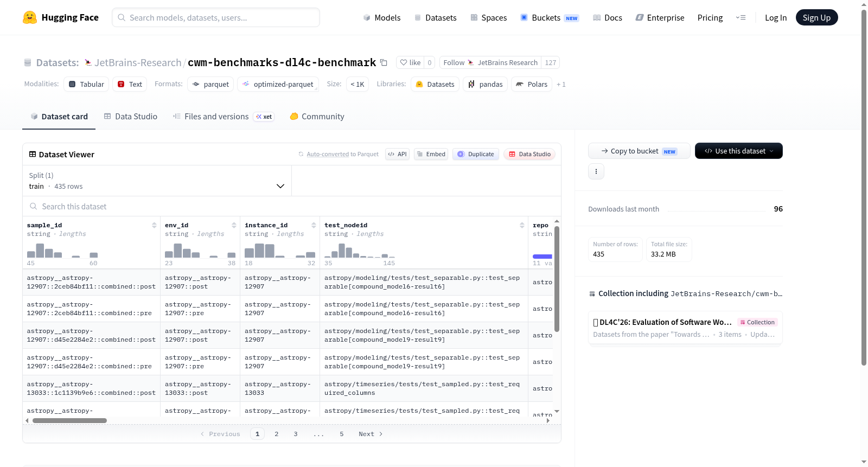Image resolution: width=868 pixels, height=467 pixels.
Task: Open the JetBrains-Research organization link
Action: click(138, 62)
